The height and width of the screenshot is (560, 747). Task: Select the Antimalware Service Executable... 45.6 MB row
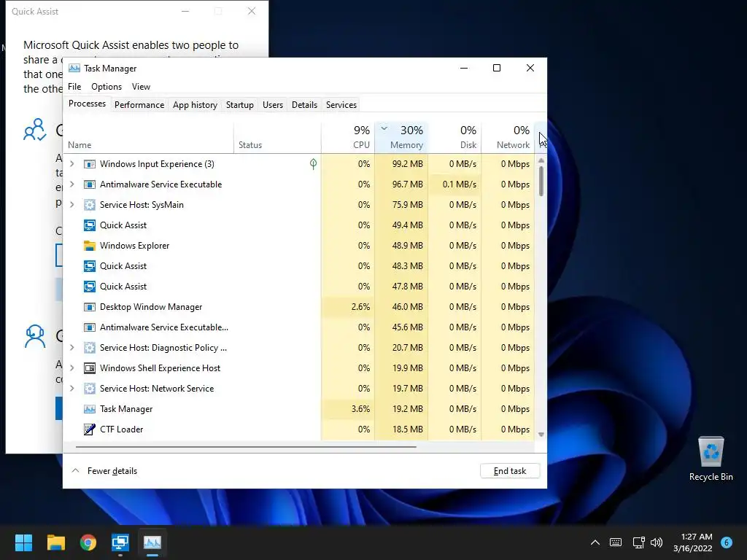[x=298, y=327]
